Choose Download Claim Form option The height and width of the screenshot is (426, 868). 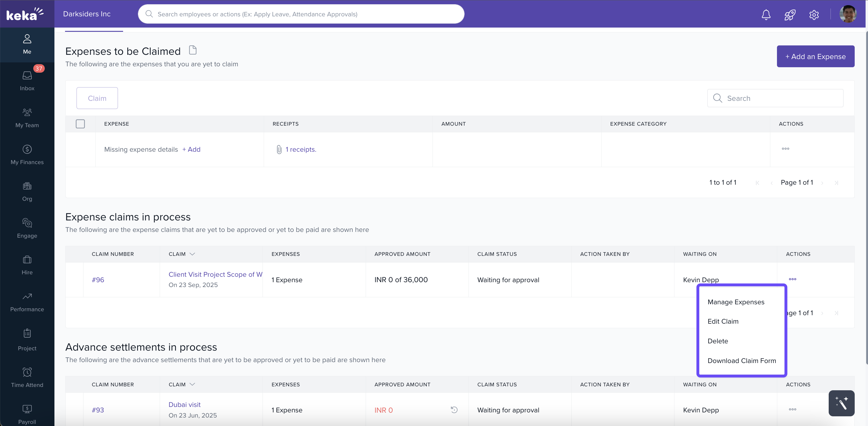tap(741, 361)
